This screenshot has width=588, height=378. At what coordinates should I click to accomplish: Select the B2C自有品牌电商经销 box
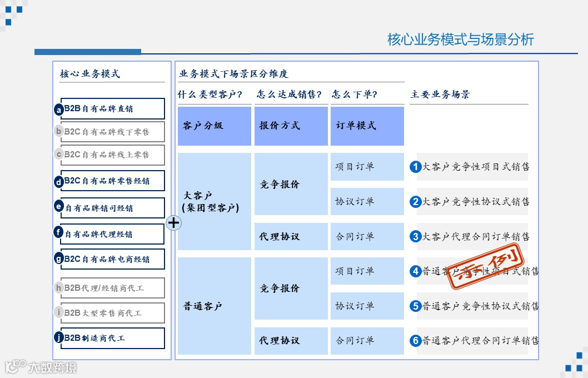112,259
